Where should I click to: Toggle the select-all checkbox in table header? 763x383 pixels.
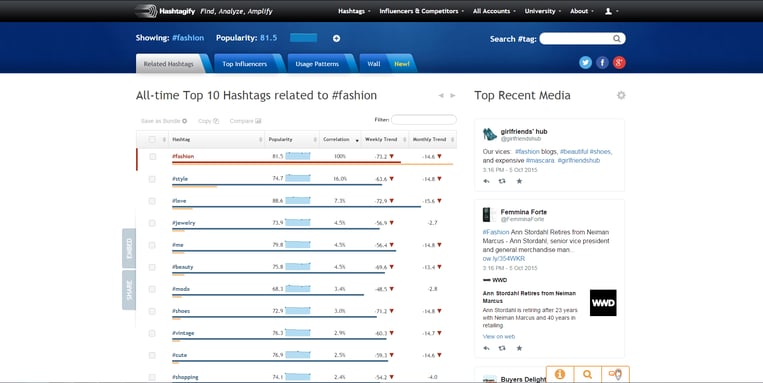tap(152, 140)
